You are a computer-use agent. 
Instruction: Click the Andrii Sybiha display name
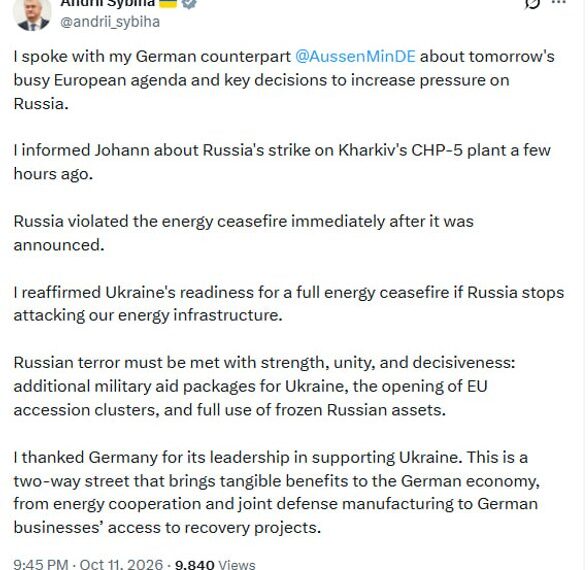click(108, 3)
